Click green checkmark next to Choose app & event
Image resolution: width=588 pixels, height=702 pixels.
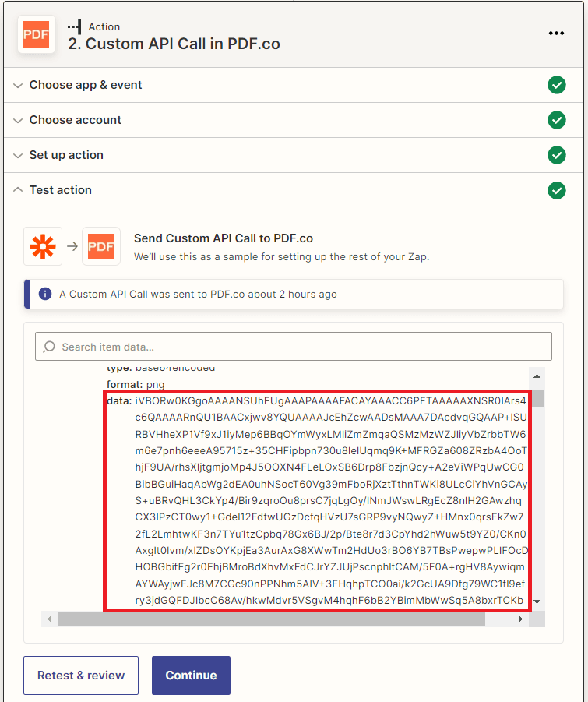[556, 85]
